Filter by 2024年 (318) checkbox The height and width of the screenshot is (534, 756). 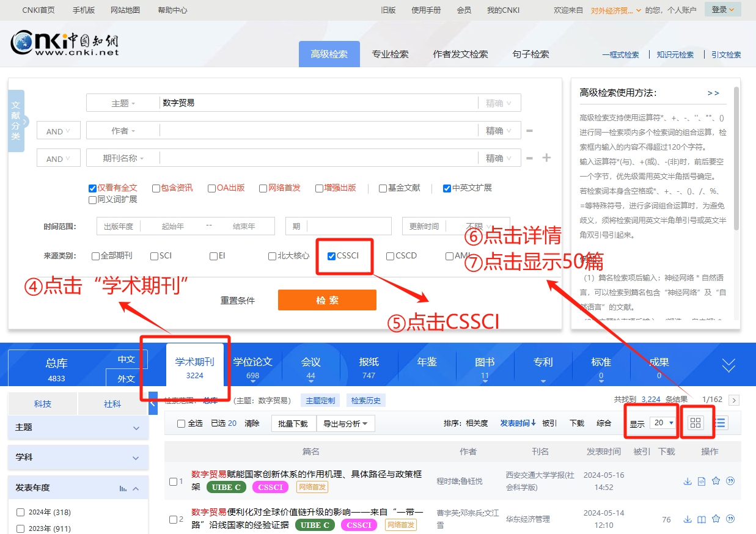20,512
